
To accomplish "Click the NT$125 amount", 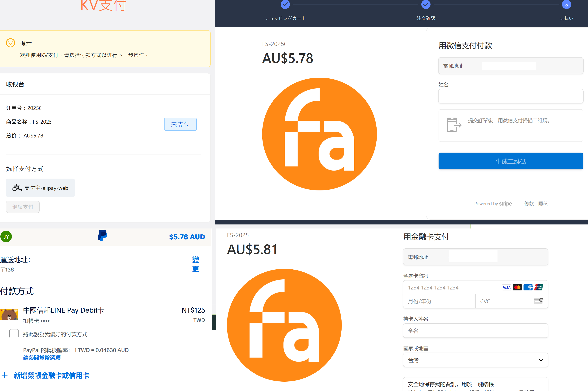I will [x=193, y=310].
